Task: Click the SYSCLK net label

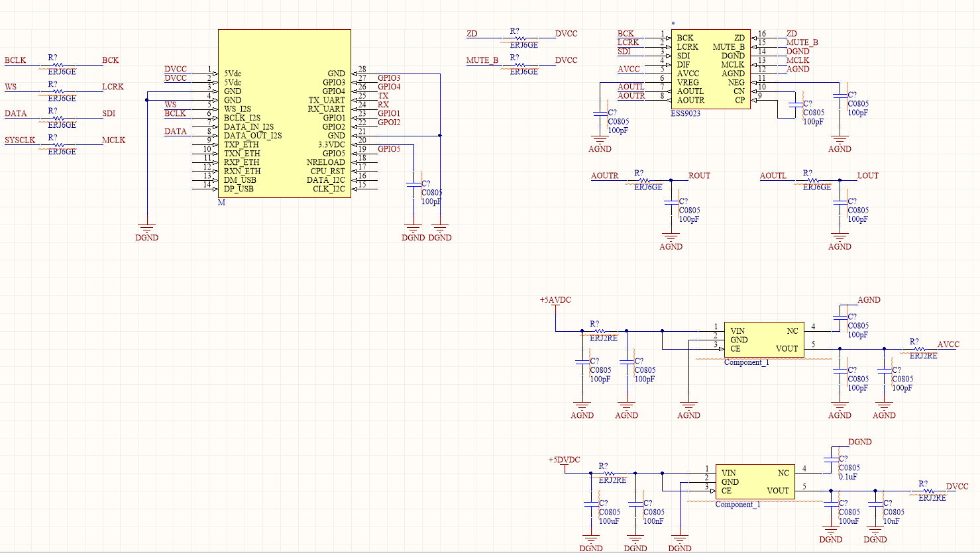Action: pos(20,140)
